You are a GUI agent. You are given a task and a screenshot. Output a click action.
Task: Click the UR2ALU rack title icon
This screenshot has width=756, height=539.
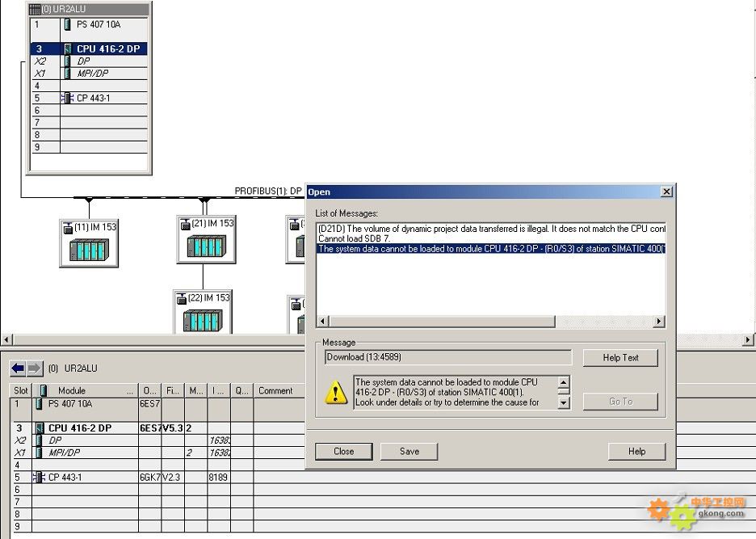[34, 9]
